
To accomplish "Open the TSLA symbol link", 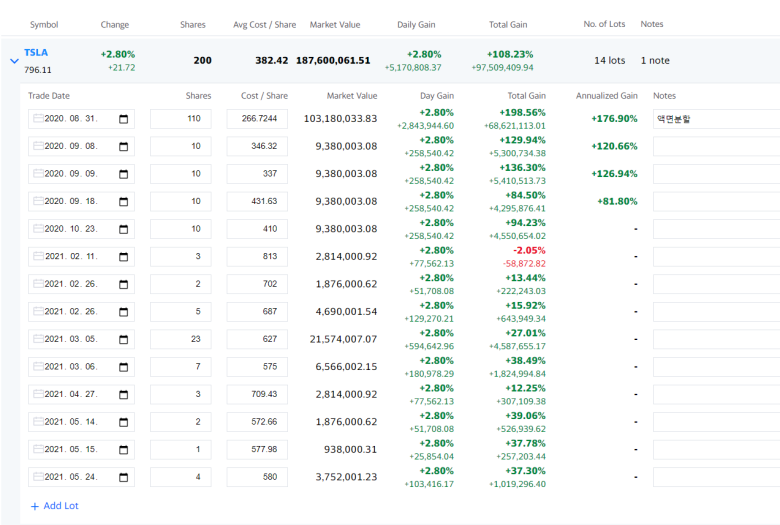I will (x=36, y=53).
